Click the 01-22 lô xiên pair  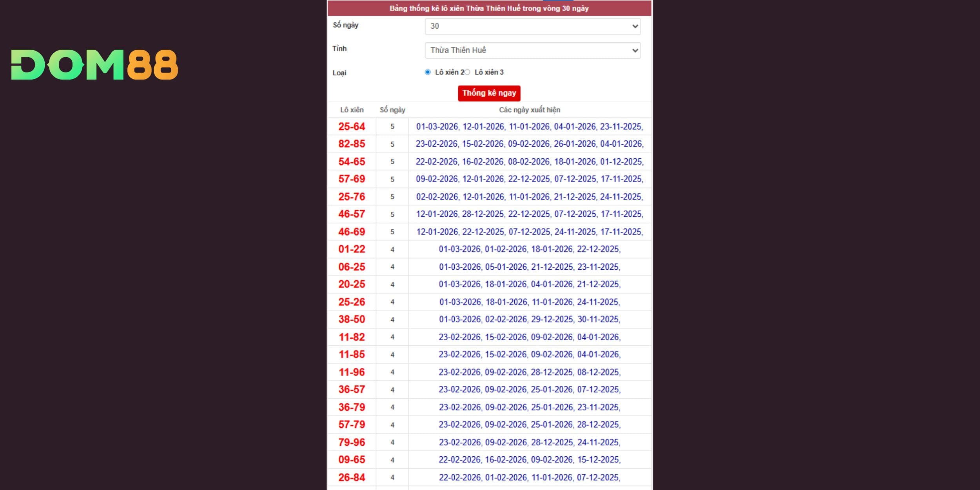coord(352,249)
